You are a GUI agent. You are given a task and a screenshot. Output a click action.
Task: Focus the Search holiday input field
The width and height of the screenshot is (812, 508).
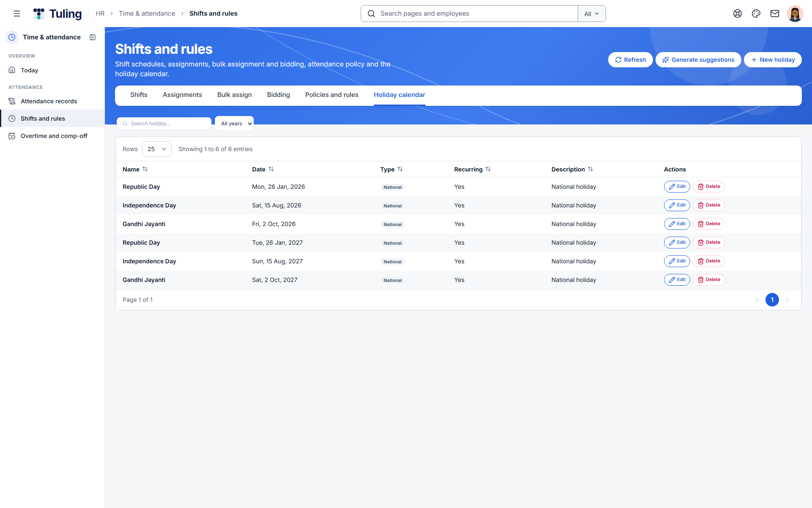pos(164,124)
